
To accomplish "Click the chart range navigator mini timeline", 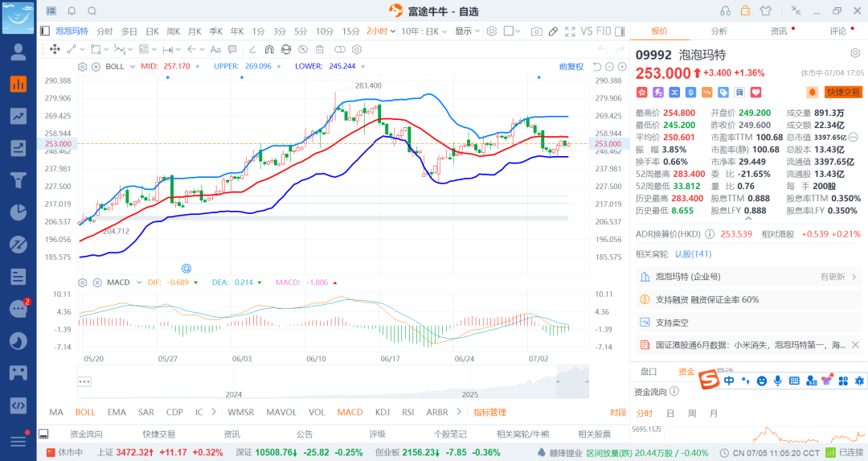I will (x=333, y=382).
